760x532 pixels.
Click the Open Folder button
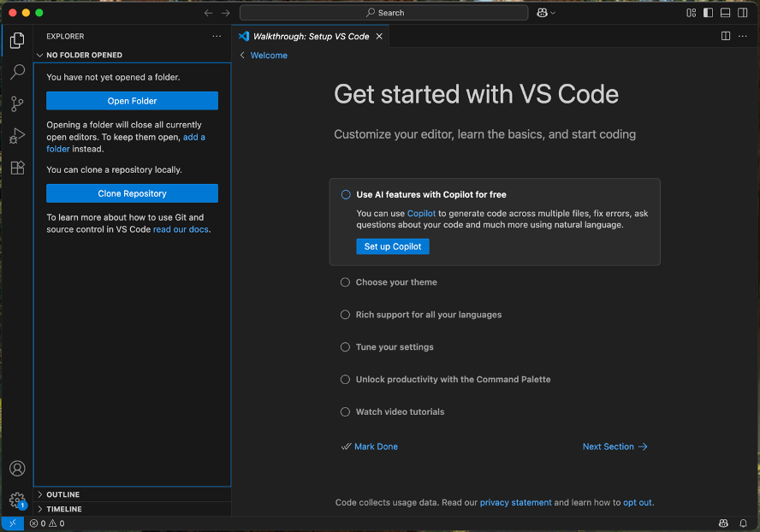point(133,101)
